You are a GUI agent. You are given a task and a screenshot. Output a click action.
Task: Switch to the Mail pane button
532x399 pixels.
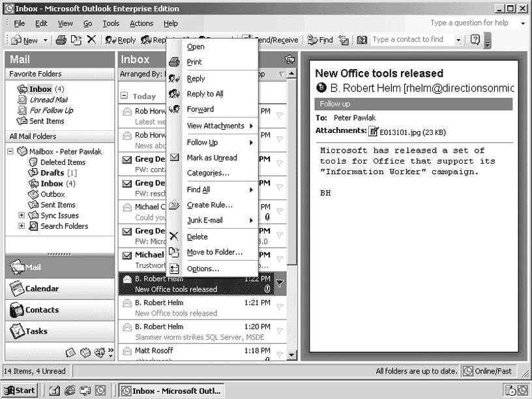60,267
